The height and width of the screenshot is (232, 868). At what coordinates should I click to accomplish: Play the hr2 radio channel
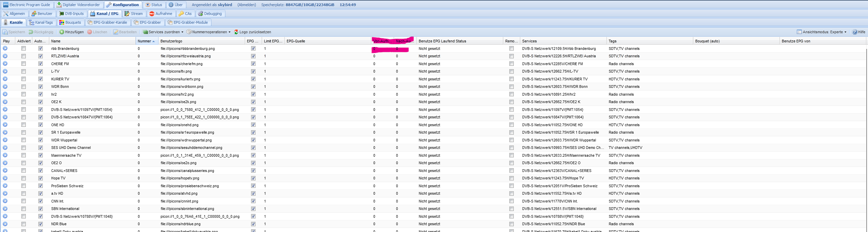(5, 94)
